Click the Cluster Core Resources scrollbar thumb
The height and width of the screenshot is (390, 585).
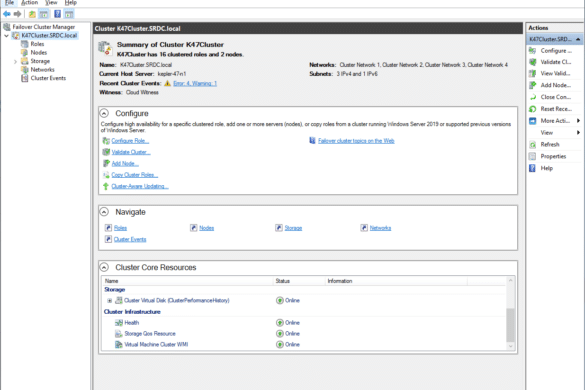[x=510, y=325]
